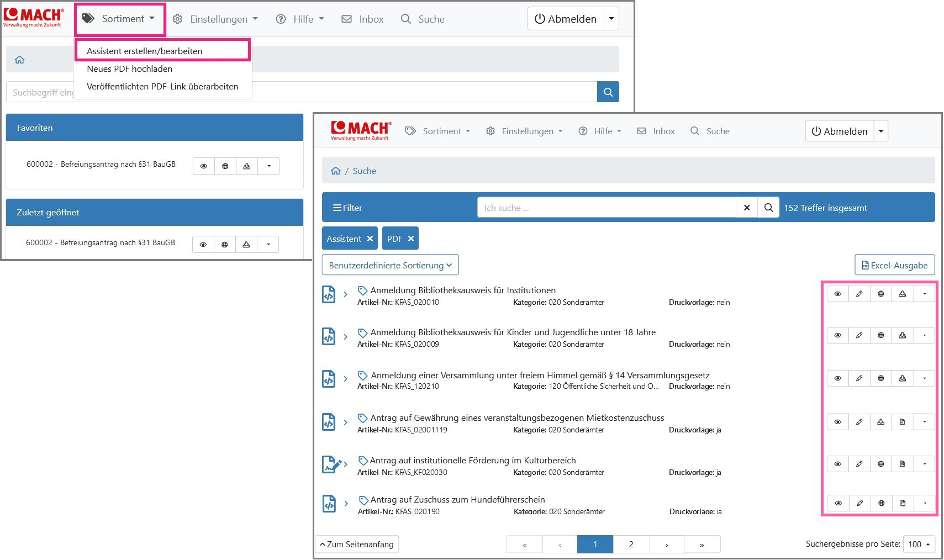The width and height of the screenshot is (944, 560).
Task: Jump to the last page with the » button
Action: pos(702,544)
